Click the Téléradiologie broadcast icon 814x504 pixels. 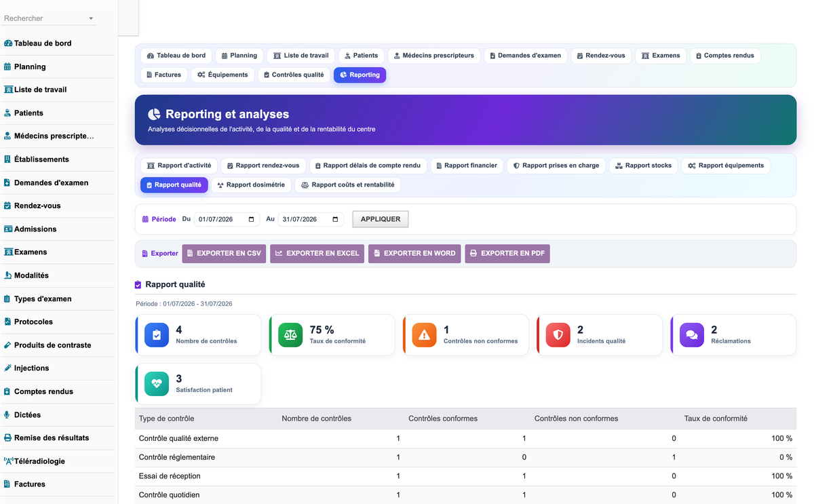click(8, 461)
